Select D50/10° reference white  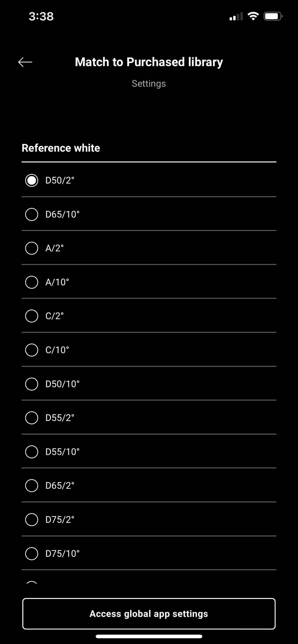click(x=32, y=384)
